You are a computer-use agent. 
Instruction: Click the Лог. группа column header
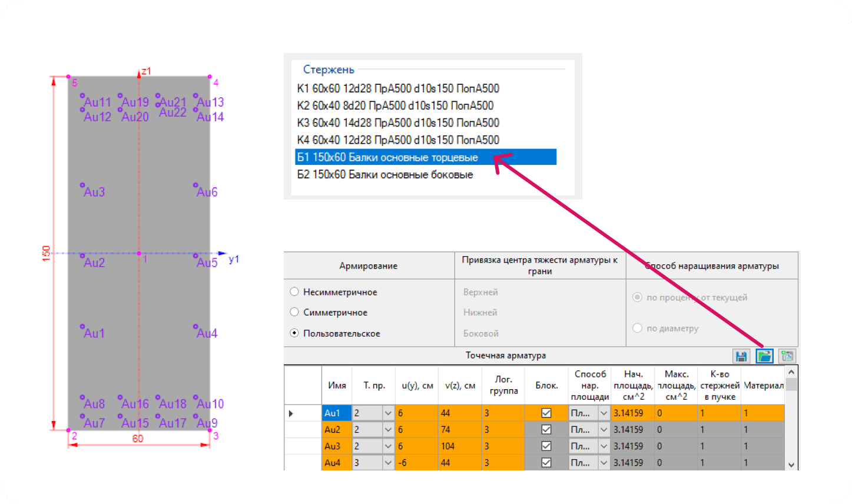[x=503, y=385]
